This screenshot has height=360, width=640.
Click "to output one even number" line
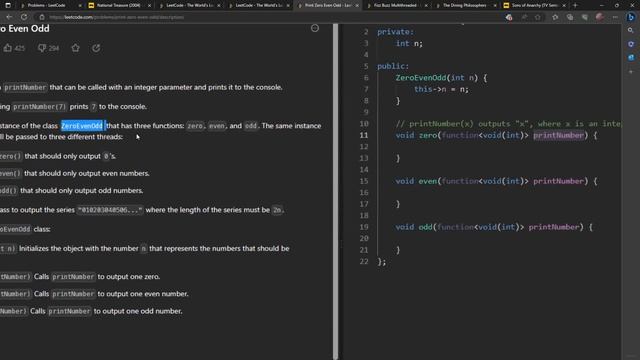[x=143, y=294]
